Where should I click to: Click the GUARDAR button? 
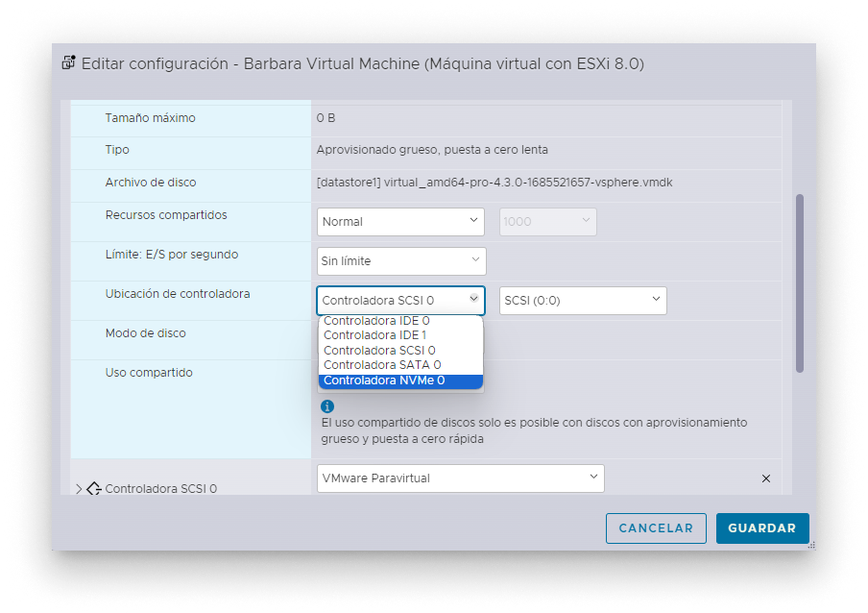pos(762,527)
